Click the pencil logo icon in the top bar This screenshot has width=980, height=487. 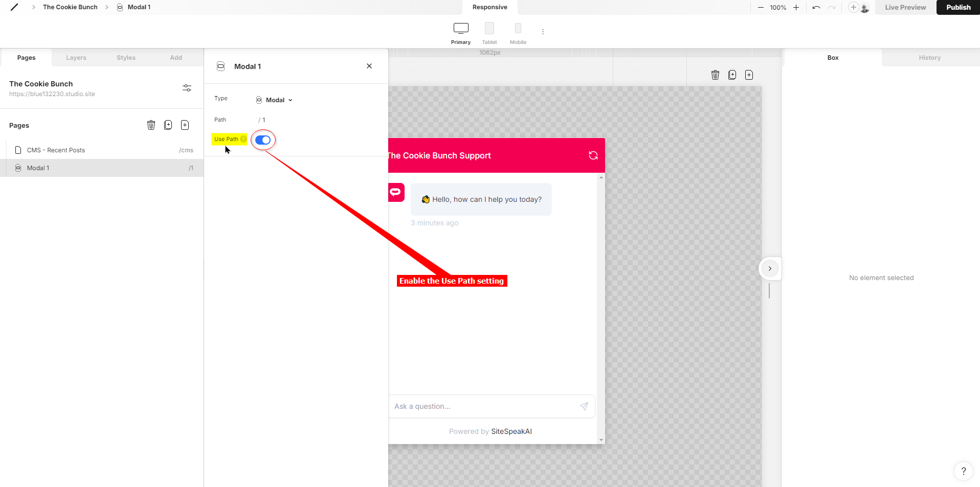click(x=14, y=7)
